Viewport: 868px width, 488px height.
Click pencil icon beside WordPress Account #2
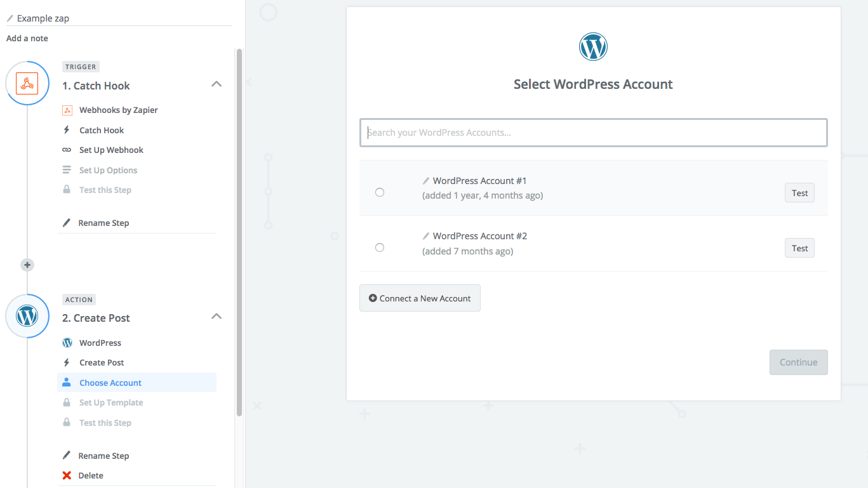pos(426,236)
